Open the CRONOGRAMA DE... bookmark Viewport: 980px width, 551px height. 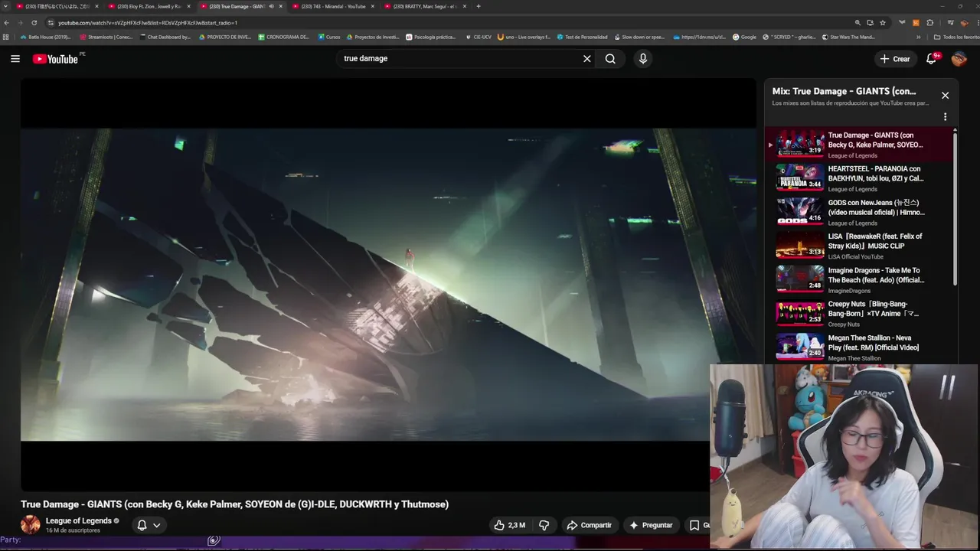[284, 37]
